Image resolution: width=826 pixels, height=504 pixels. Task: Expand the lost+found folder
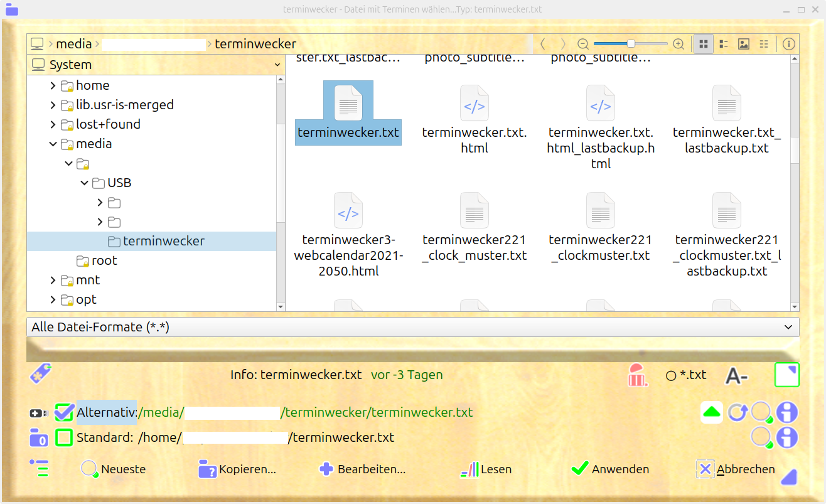coord(53,124)
